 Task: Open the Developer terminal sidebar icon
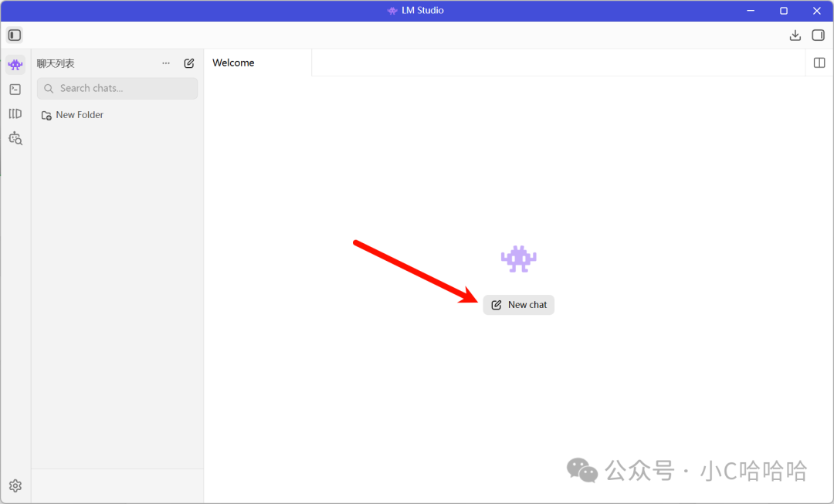pyautogui.click(x=15, y=90)
